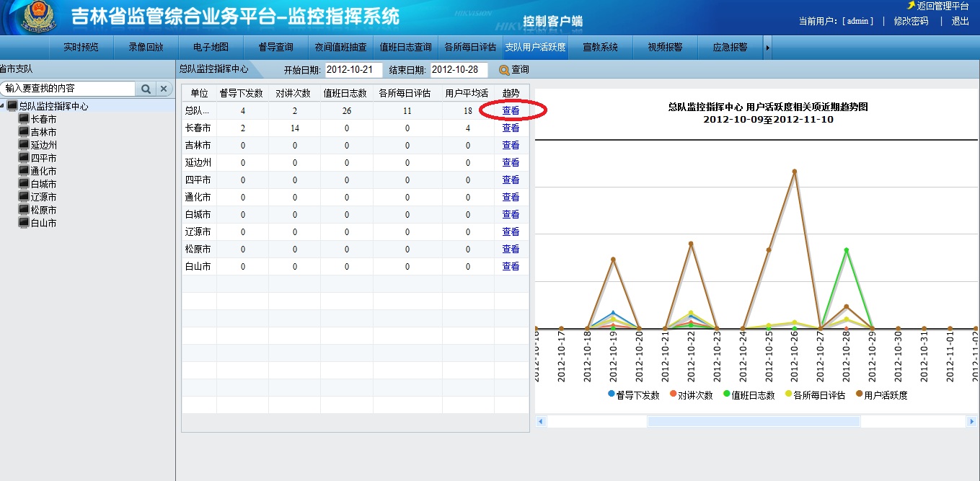
Task: Click the 修改密码 link
Action: 911,22
